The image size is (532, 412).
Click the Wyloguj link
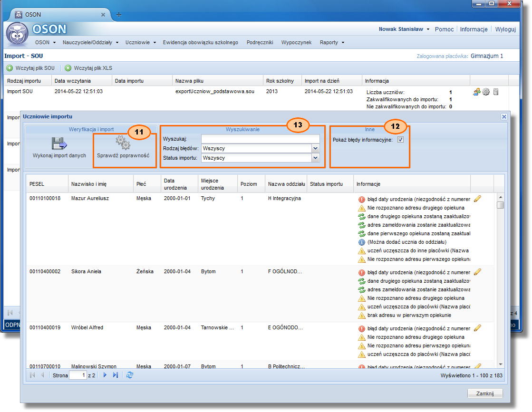(x=505, y=29)
